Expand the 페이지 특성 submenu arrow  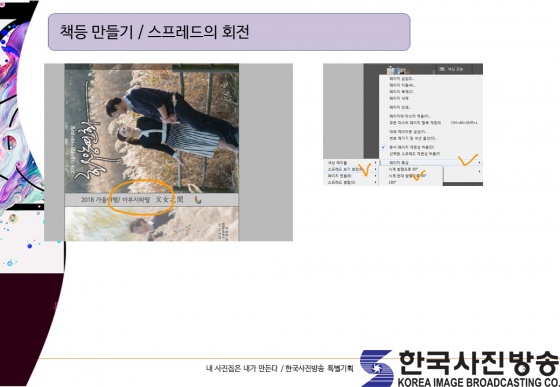point(479,162)
